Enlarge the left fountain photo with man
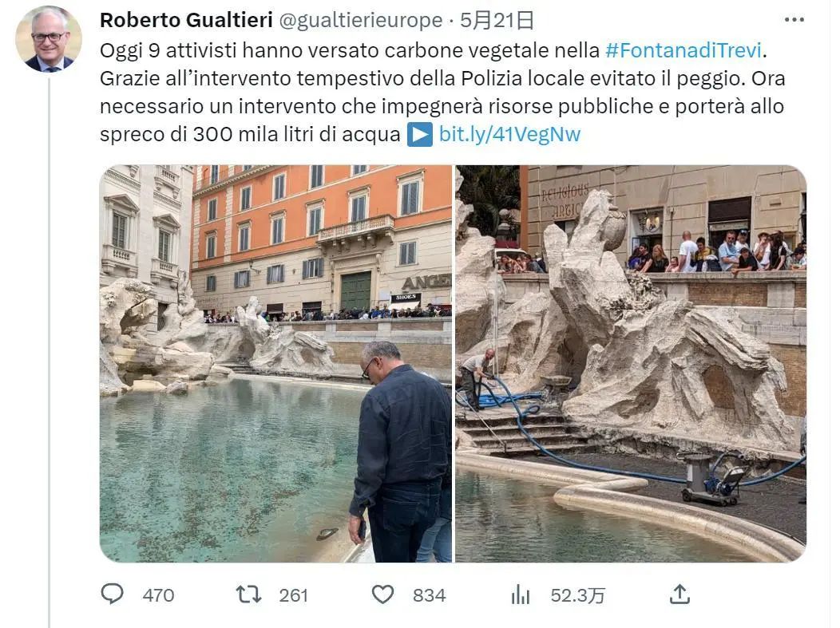The width and height of the screenshot is (840, 628). pos(276,364)
